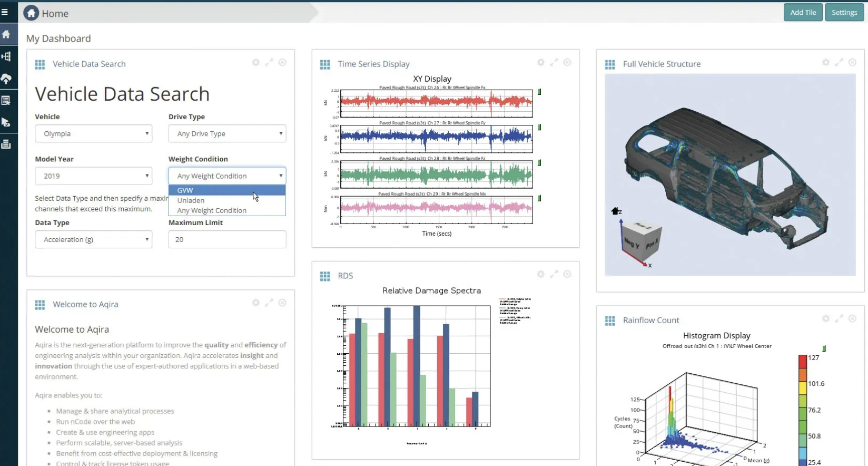Click green marker beside Ch 26 plot
This screenshot has height=466, width=868.
point(539,92)
